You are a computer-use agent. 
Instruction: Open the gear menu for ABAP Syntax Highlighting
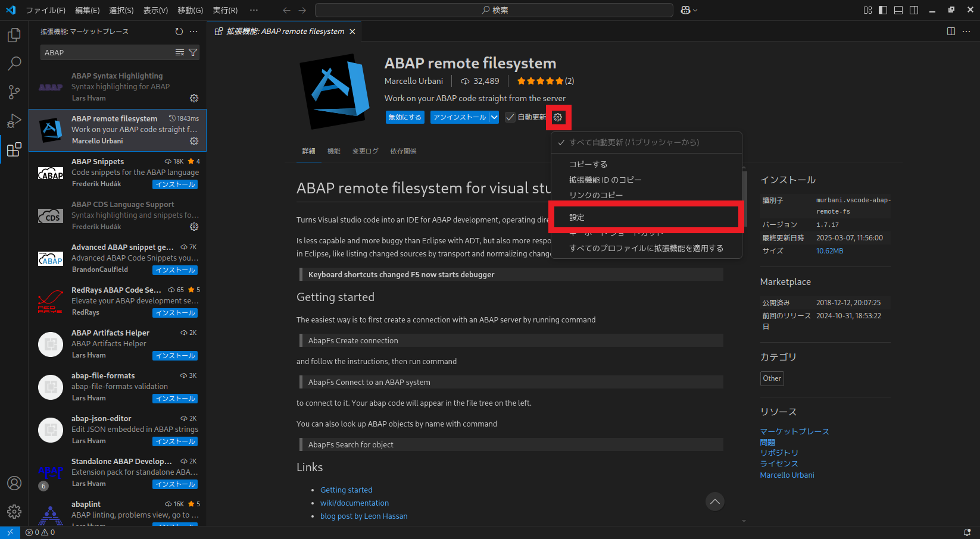point(194,98)
